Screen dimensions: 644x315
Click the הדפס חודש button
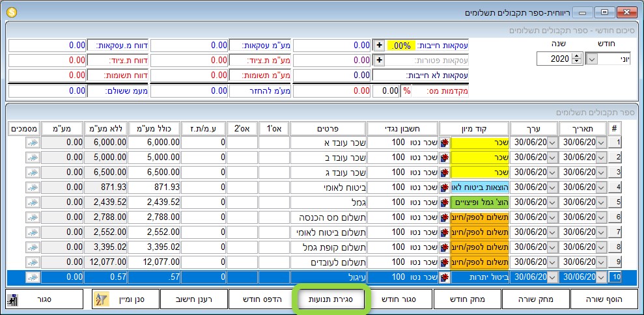tap(261, 300)
